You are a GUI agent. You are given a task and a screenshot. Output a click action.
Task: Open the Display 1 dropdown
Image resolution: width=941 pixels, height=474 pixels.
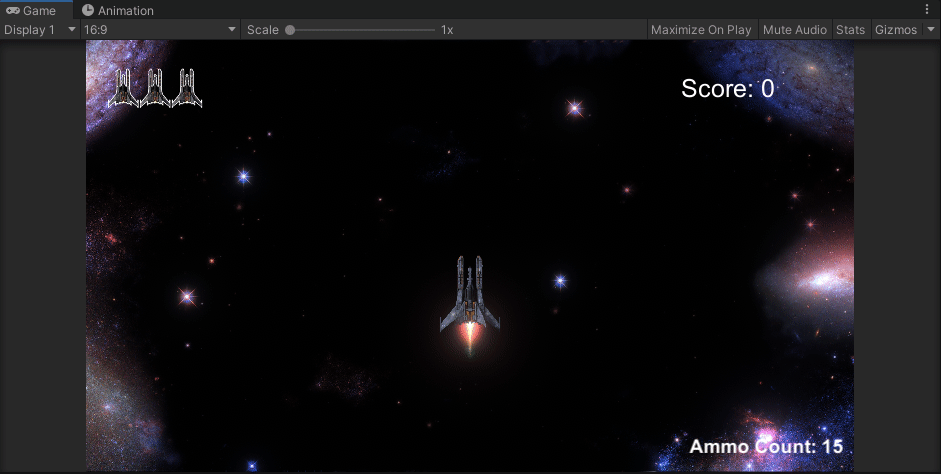(40, 29)
